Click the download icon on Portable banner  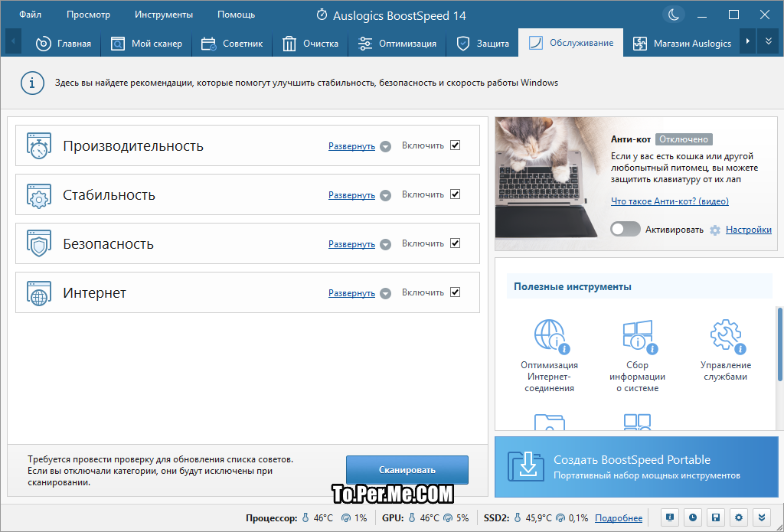[525, 466]
